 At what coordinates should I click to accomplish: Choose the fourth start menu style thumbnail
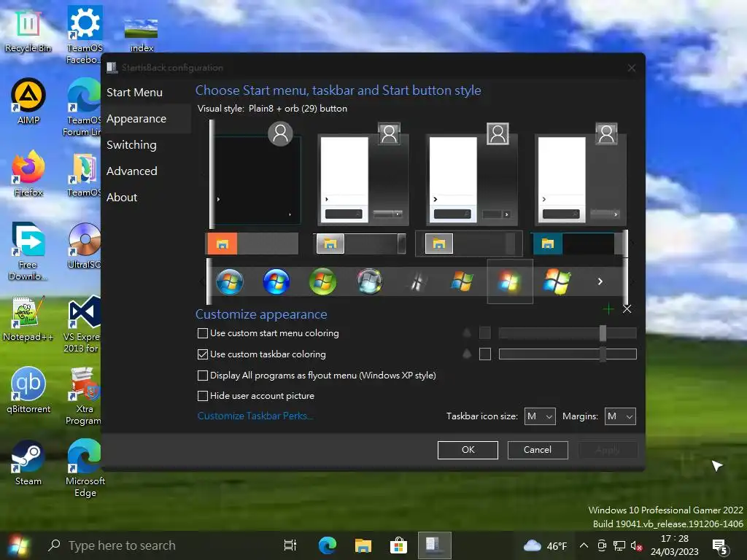[581, 174]
